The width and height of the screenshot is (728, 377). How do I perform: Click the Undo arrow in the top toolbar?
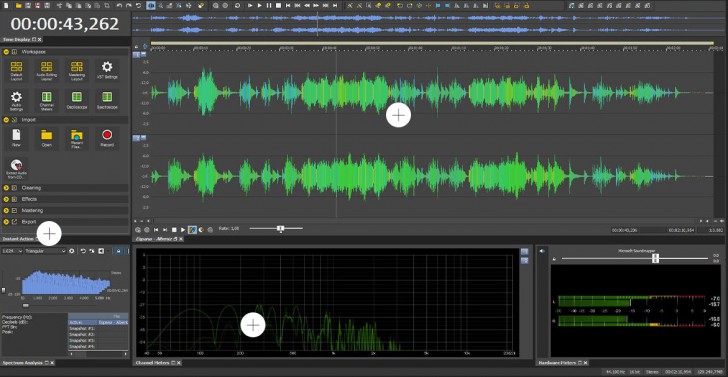coord(119,6)
